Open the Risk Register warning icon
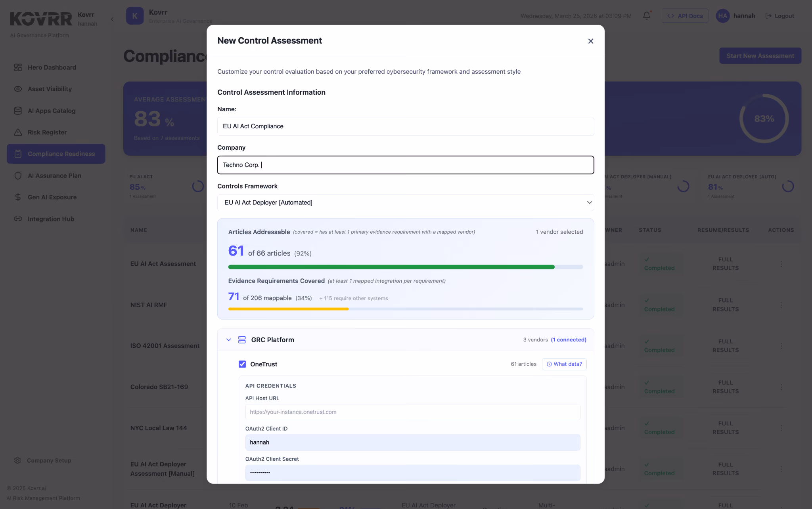Viewport: 812px width, 509px height. click(x=18, y=132)
